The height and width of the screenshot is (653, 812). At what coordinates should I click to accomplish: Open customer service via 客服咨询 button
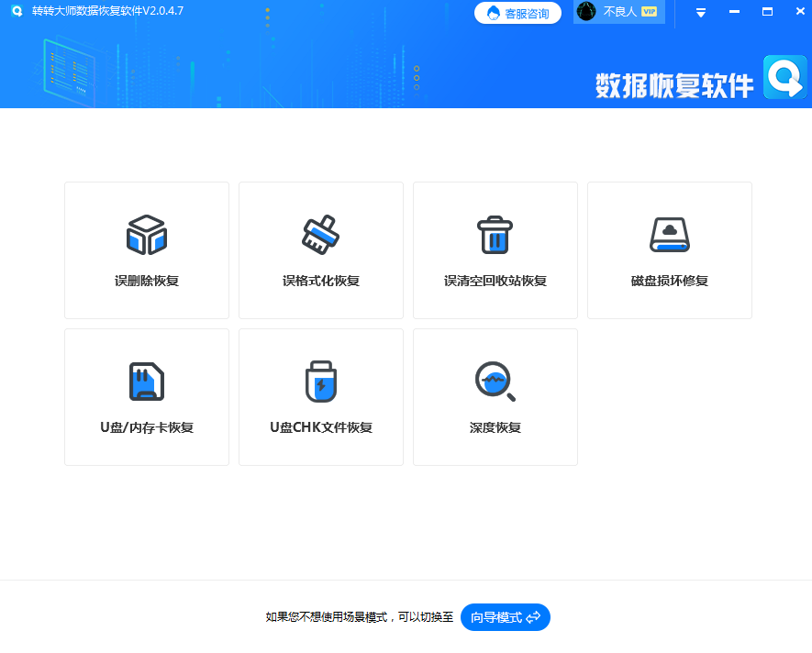click(x=517, y=13)
